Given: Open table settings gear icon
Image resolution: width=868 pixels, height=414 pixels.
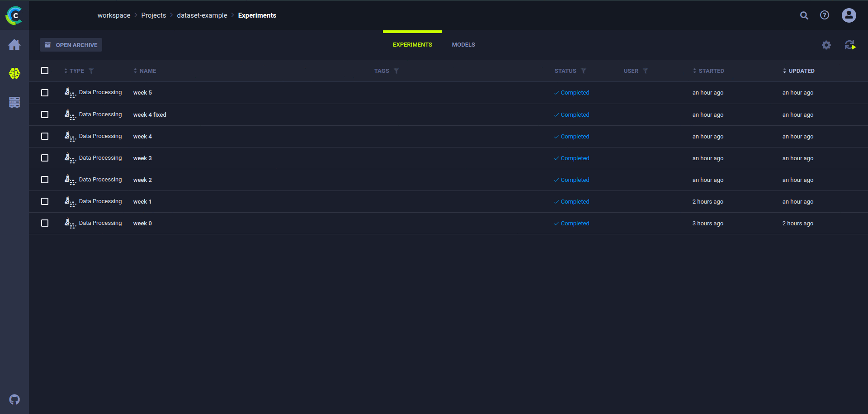Looking at the screenshot, I should [x=826, y=45].
